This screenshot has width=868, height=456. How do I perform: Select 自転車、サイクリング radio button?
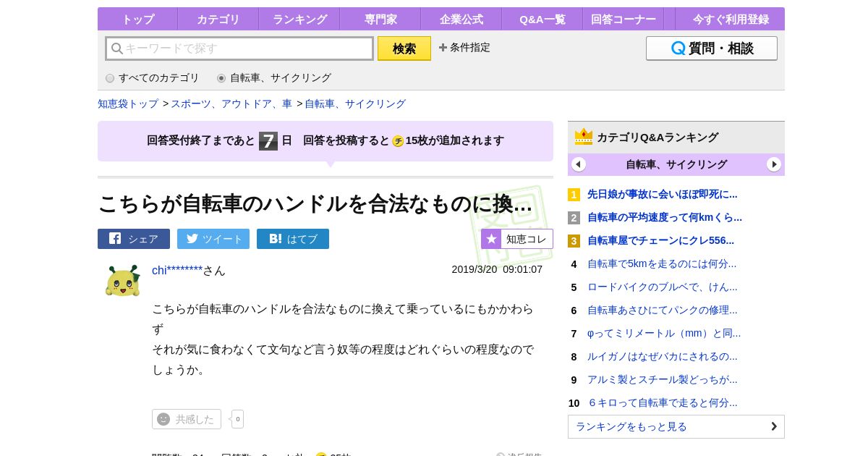click(x=221, y=78)
